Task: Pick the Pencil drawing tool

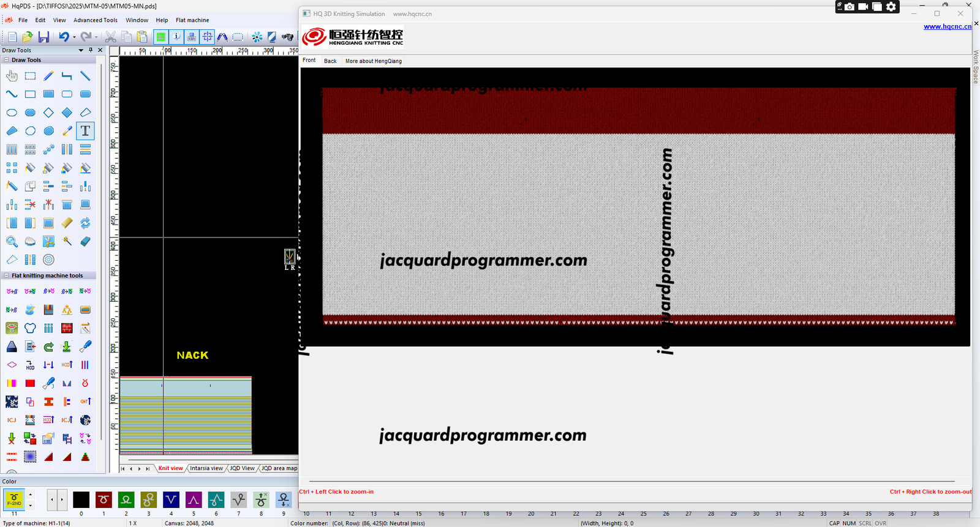Action: click(x=48, y=76)
